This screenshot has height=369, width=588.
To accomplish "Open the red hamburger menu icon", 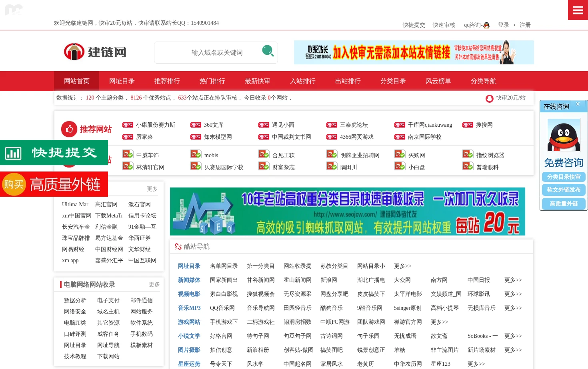I will point(578,10).
